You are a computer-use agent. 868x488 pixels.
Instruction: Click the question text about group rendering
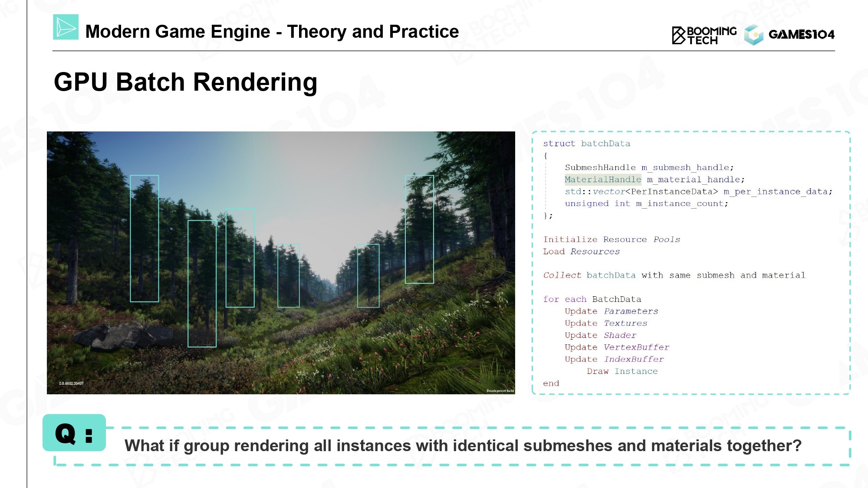click(463, 445)
